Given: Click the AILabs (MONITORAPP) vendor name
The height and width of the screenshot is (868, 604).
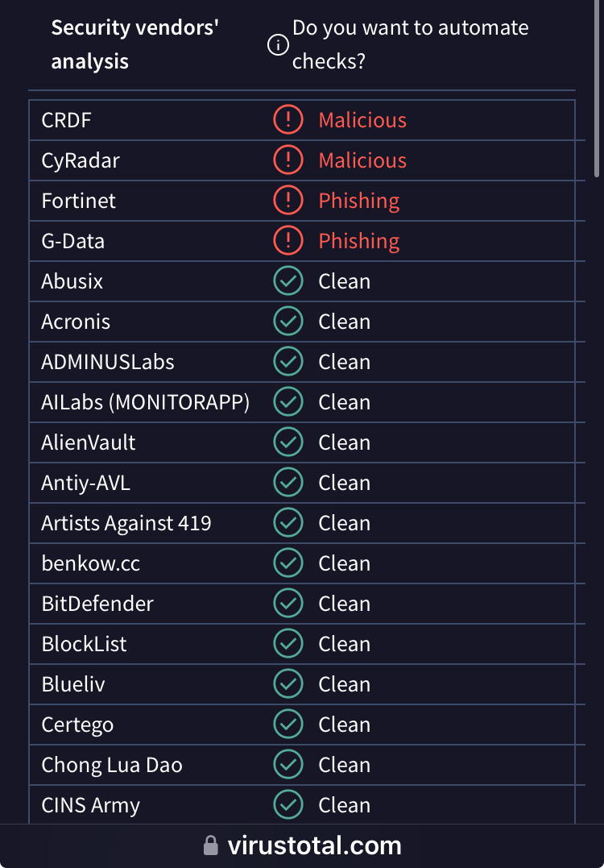Looking at the screenshot, I should 145,402.
